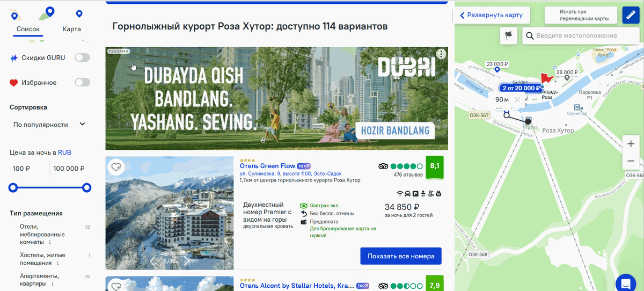644x291 pixels.
Task: Click the Завтрак вкл. breakfast icon
Action: click(x=303, y=206)
